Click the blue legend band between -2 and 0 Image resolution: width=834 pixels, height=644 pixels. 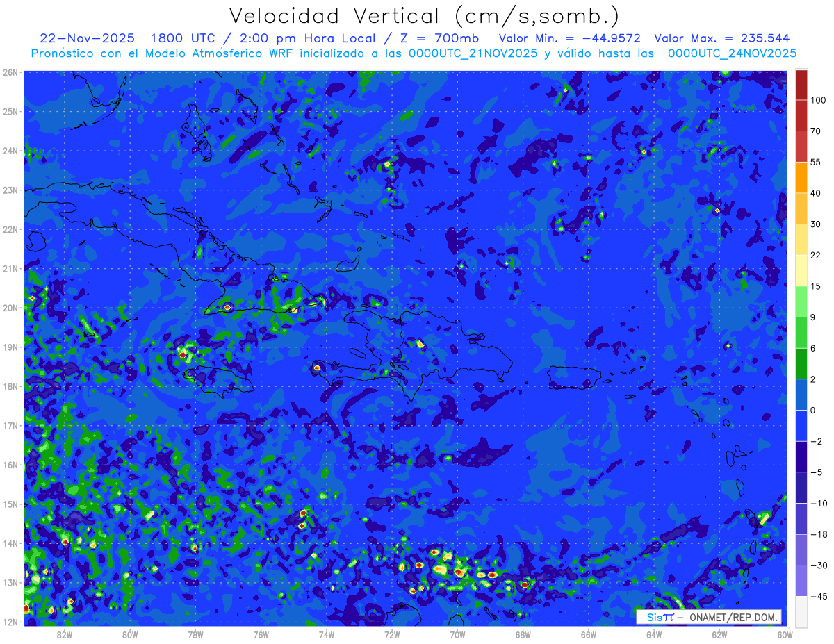pyautogui.click(x=801, y=424)
